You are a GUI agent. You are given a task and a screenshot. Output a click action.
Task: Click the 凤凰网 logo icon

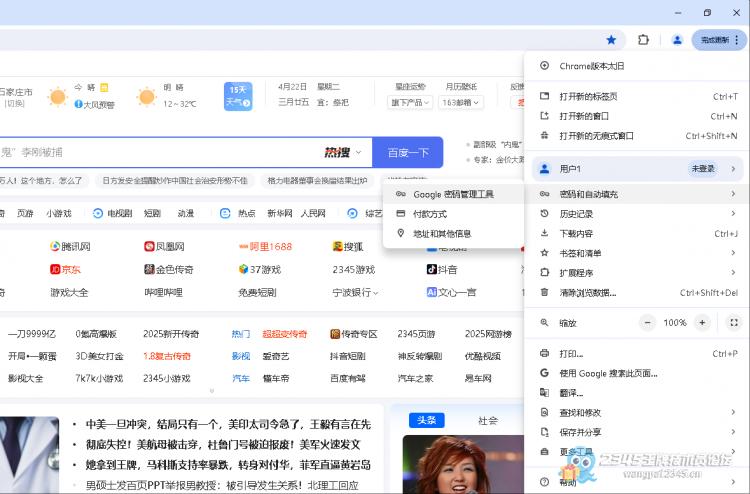149,246
